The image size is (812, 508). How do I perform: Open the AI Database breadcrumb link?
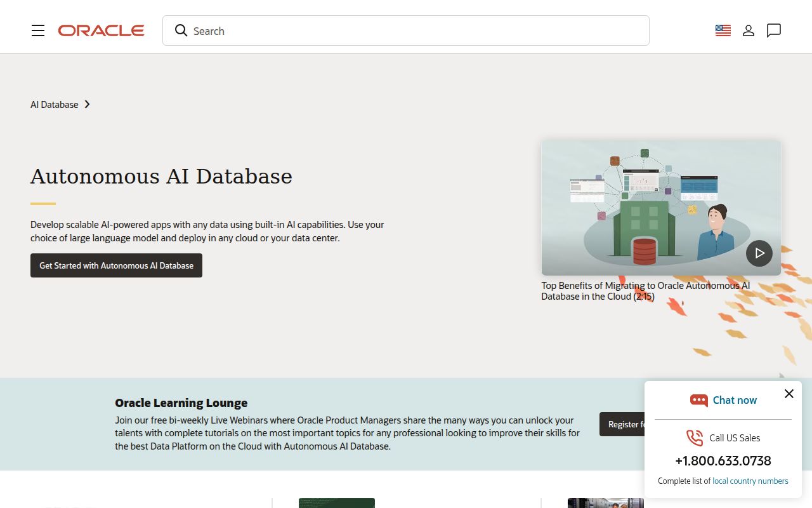coord(55,104)
